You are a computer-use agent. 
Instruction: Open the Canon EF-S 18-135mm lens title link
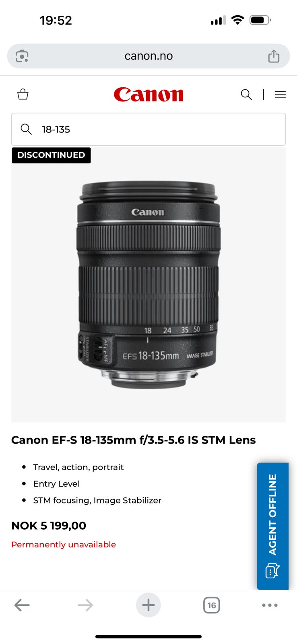coord(134,440)
